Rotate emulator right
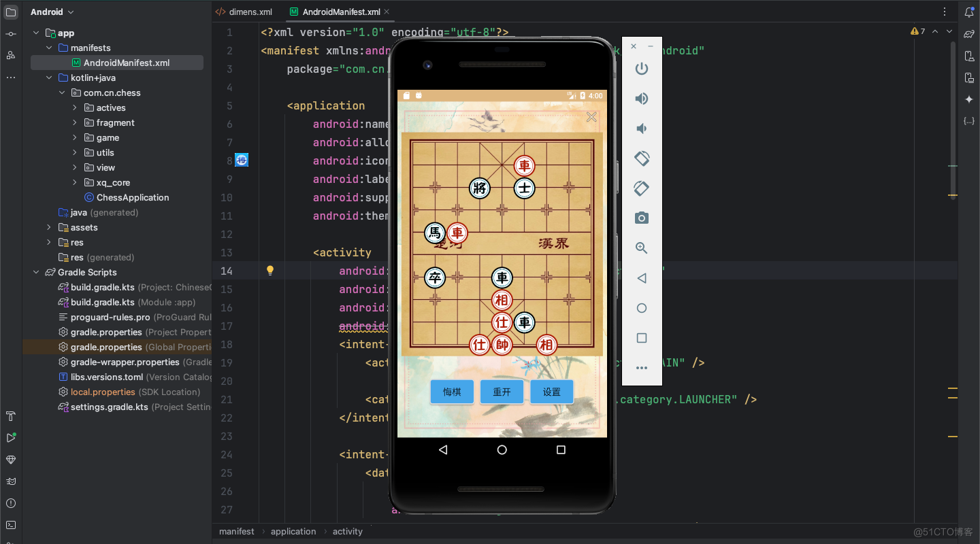 click(x=641, y=188)
